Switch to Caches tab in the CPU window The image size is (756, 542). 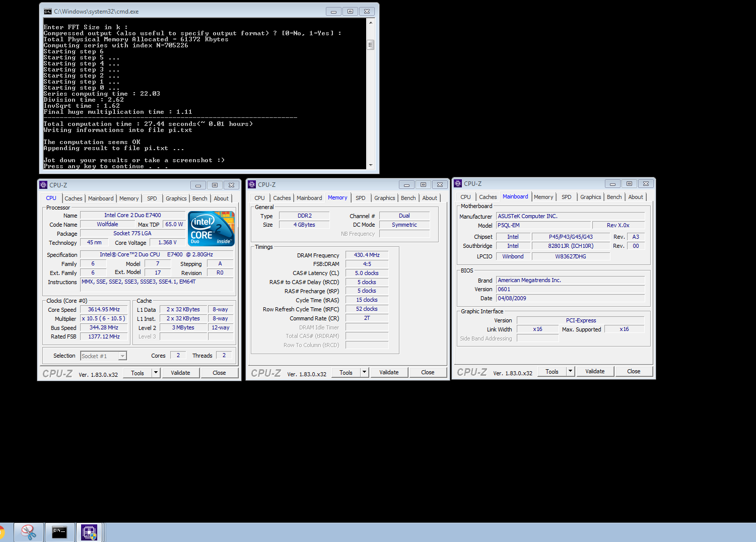pyautogui.click(x=74, y=198)
